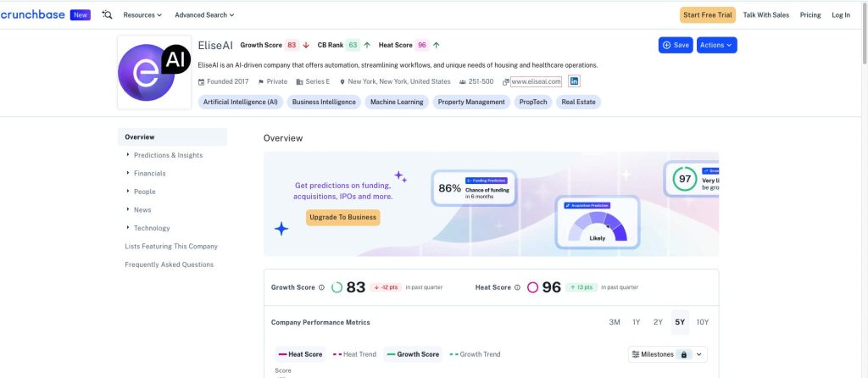Open Lists Featuring This Company
The image size is (868, 378).
[x=171, y=247]
